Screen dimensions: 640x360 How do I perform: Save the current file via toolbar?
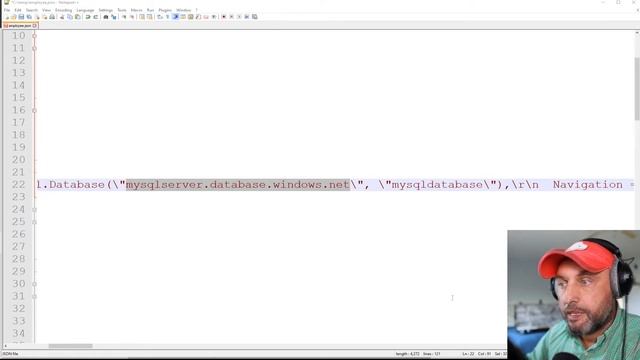click(21, 17)
